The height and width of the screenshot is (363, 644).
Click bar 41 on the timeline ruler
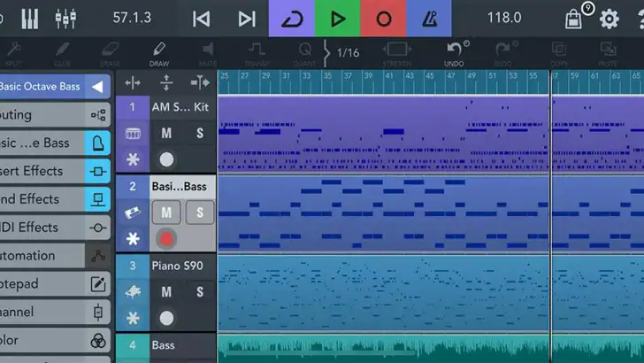[x=388, y=75]
